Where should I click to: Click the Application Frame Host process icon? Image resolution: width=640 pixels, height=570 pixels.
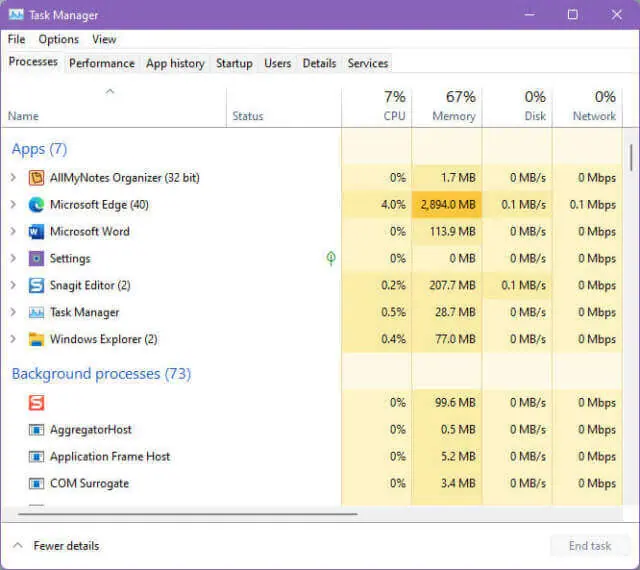[36, 457]
